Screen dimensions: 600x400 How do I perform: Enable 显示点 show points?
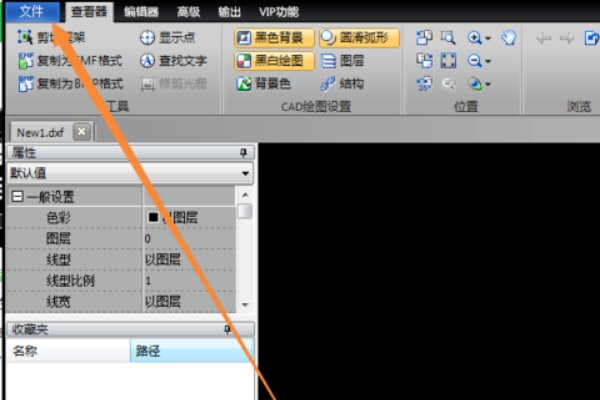coord(168,38)
